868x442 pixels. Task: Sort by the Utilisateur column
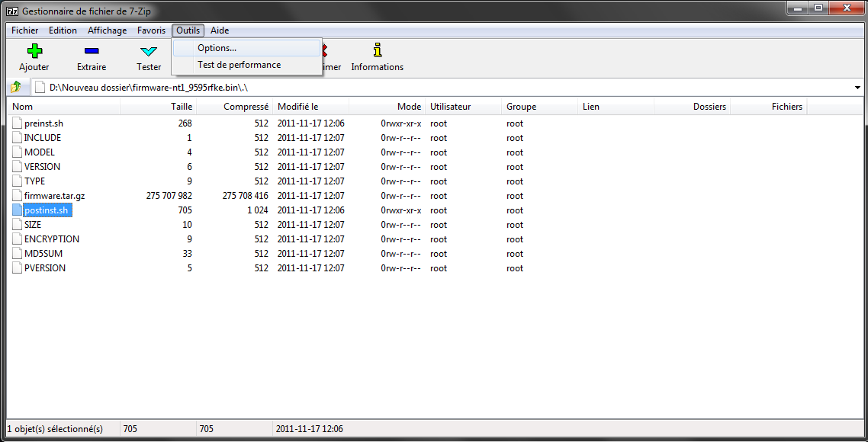pyautogui.click(x=464, y=107)
